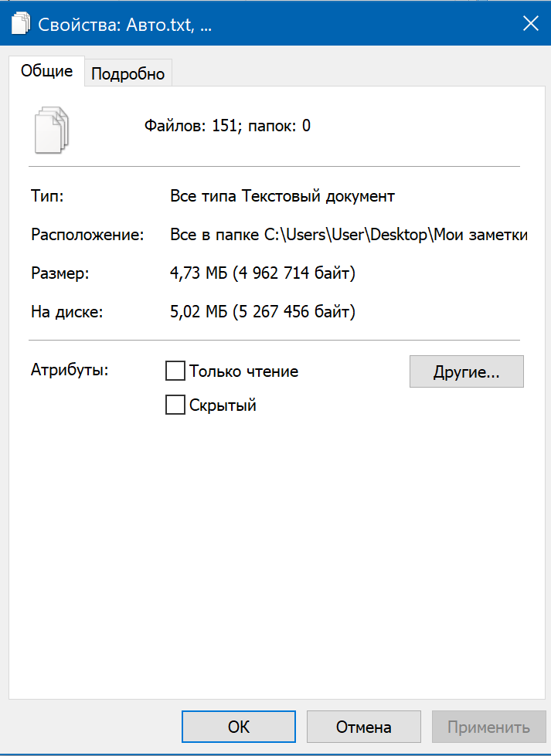Click the stacked multiple-files icon
This screenshot has width=551, height=756.
[x=52, y=129]
